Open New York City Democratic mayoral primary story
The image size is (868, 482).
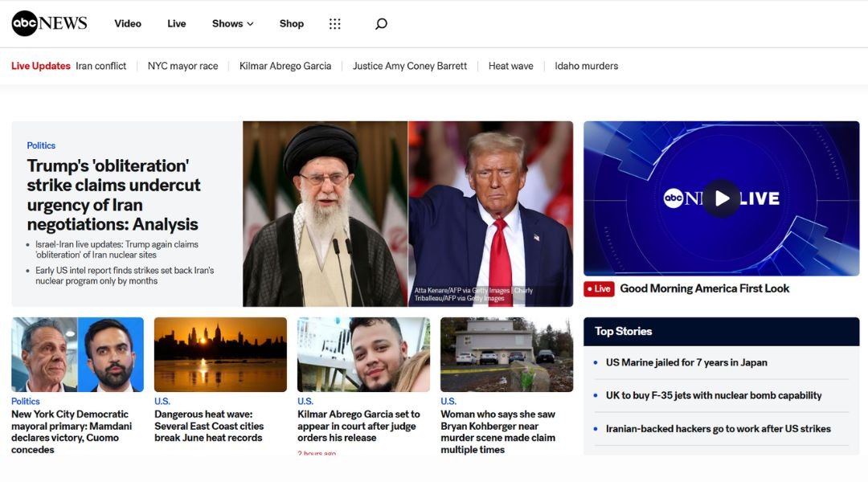click(x=72, y=432)
